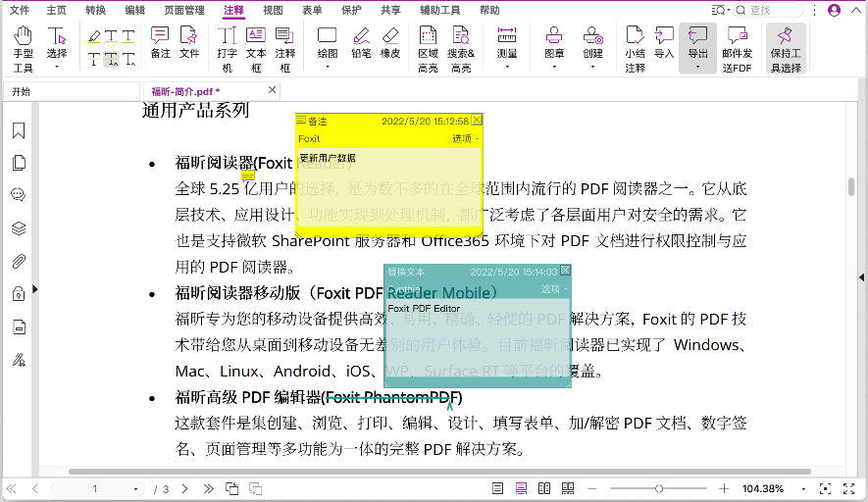The height and width of the screenshot is (502, 868).
Task: Select the Hand tool (手型工具)
Action: (x=23, y=49)
